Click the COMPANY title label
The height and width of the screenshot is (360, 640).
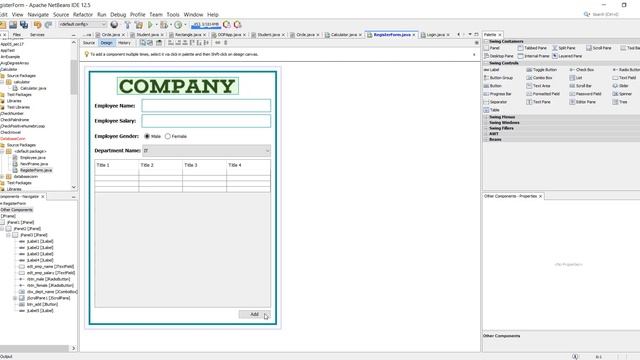point(178,86)
